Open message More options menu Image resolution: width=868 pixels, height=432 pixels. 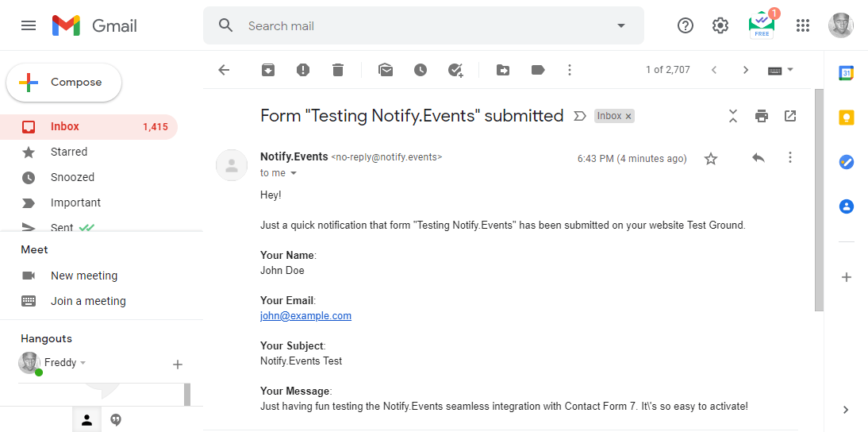click(790, 158)
